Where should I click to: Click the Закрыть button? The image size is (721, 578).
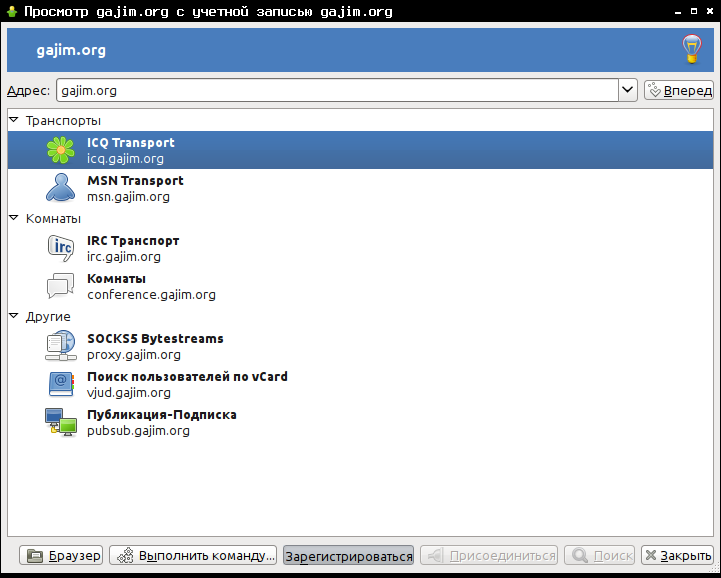point(677,555)
